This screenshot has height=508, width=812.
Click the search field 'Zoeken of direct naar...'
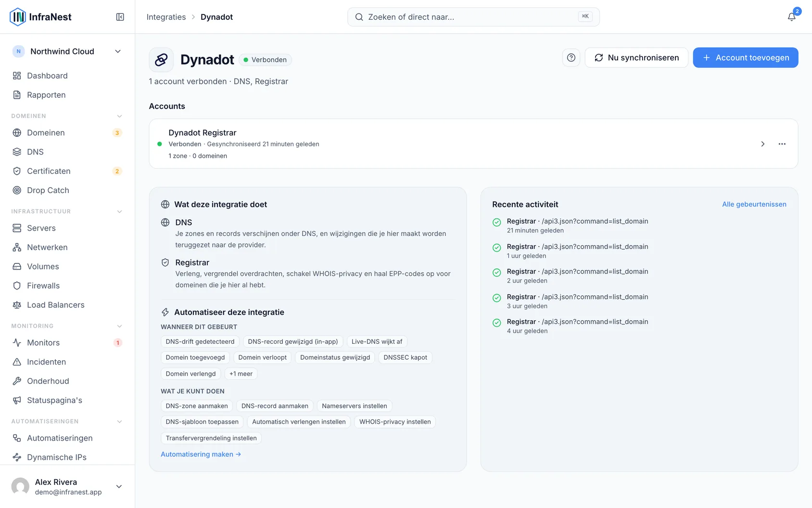pyautogui.click(x=473, y=17)
